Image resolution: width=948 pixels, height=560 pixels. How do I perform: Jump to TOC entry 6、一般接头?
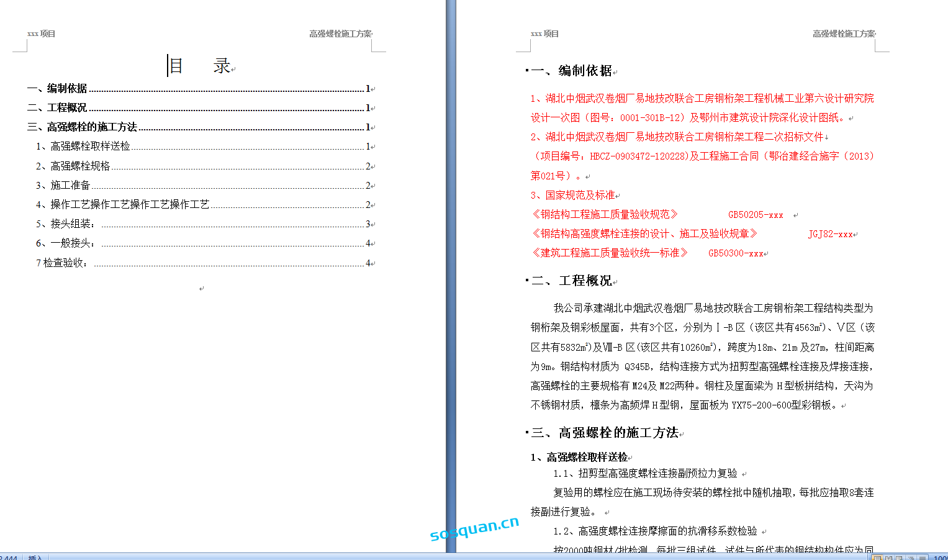(x=66, y=243)
